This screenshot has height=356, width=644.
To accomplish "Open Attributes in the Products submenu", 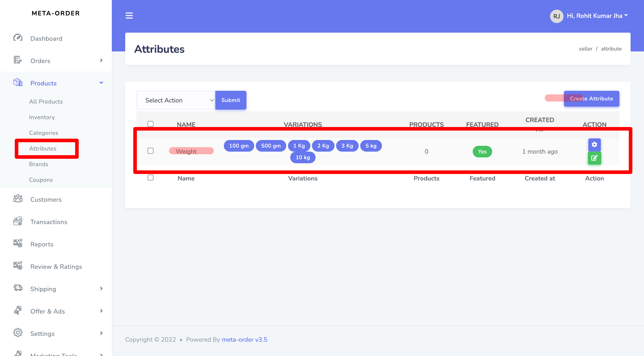I will (43, 148).
